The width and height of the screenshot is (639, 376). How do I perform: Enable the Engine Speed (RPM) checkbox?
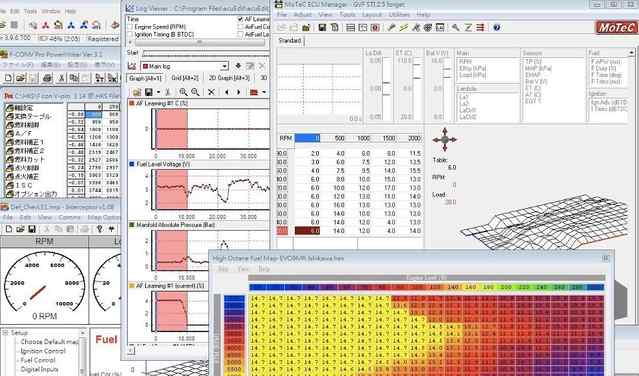(130, 27)
